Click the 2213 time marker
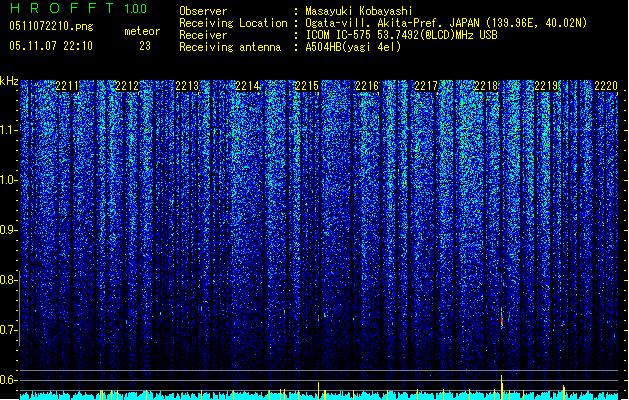This screenshot has width=629, height=400. [x=187, y=86]
